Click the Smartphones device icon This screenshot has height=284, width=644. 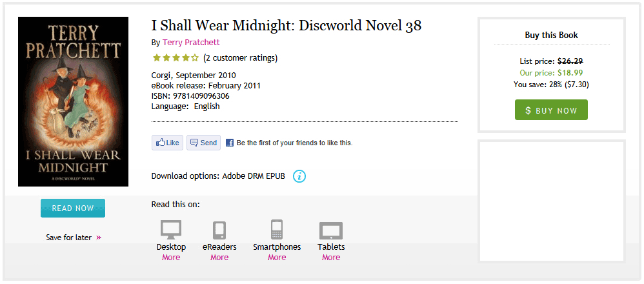click(x=277, y=230)
